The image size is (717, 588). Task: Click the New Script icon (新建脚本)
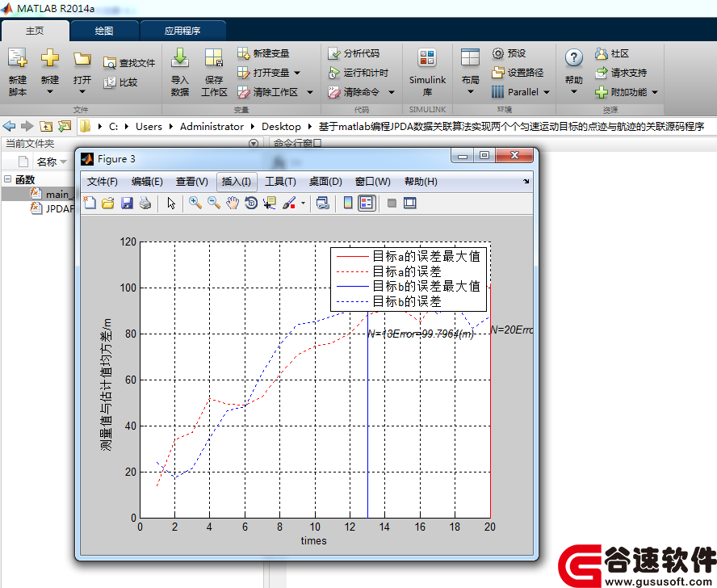pos(18,71)
